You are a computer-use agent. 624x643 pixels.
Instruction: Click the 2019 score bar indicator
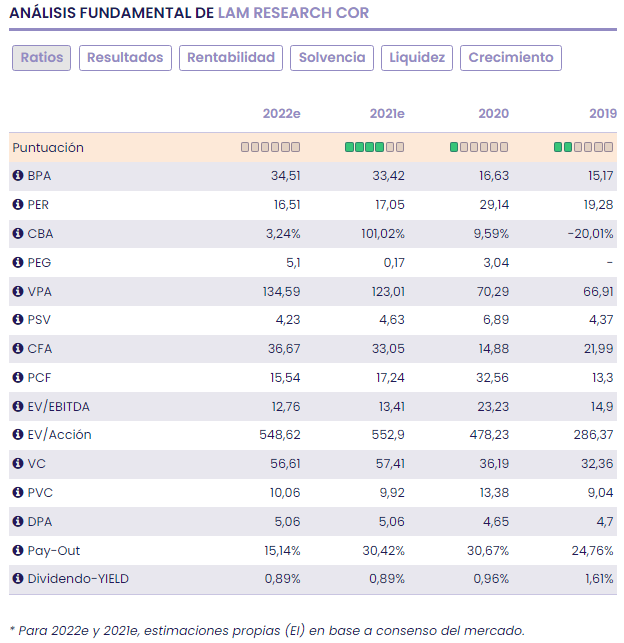click(583, 148)
